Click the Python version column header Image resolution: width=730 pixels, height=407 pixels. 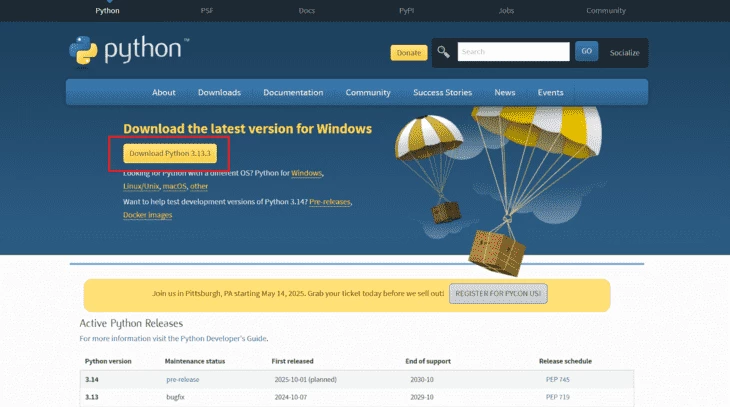coord(108,361)
